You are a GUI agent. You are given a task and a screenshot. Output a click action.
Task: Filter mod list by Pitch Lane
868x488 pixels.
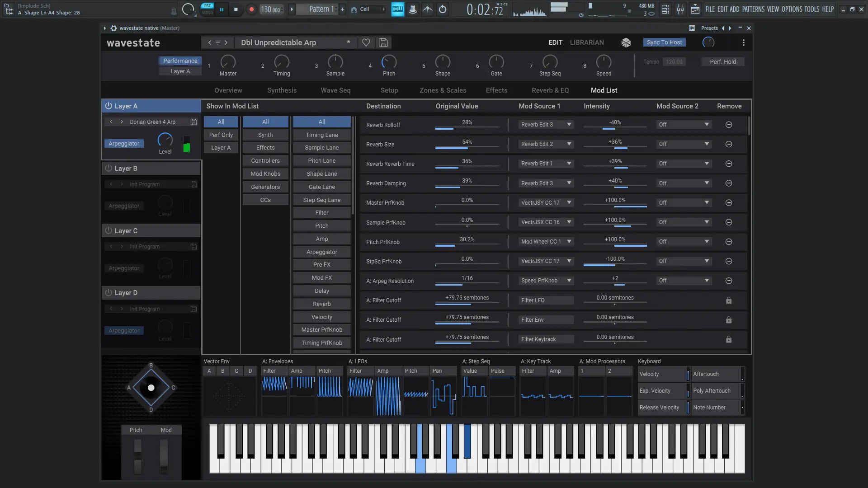[x=321, y=161]
